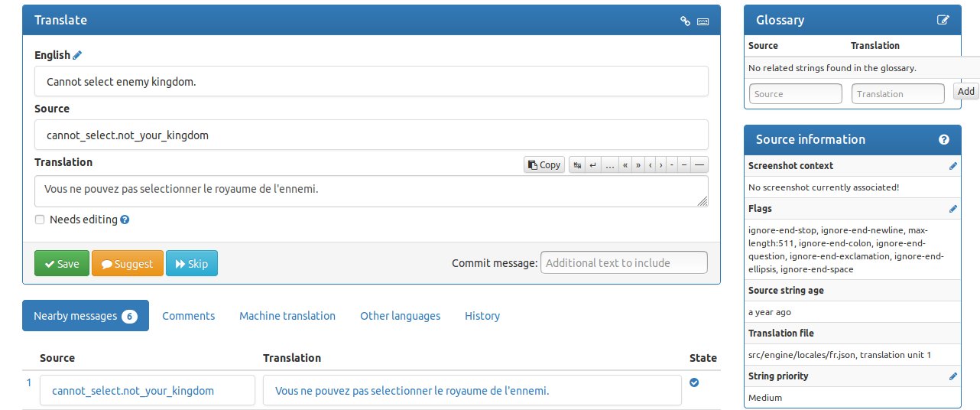Open keyboard shortcuts icon in Translate header

click(703, 21)
